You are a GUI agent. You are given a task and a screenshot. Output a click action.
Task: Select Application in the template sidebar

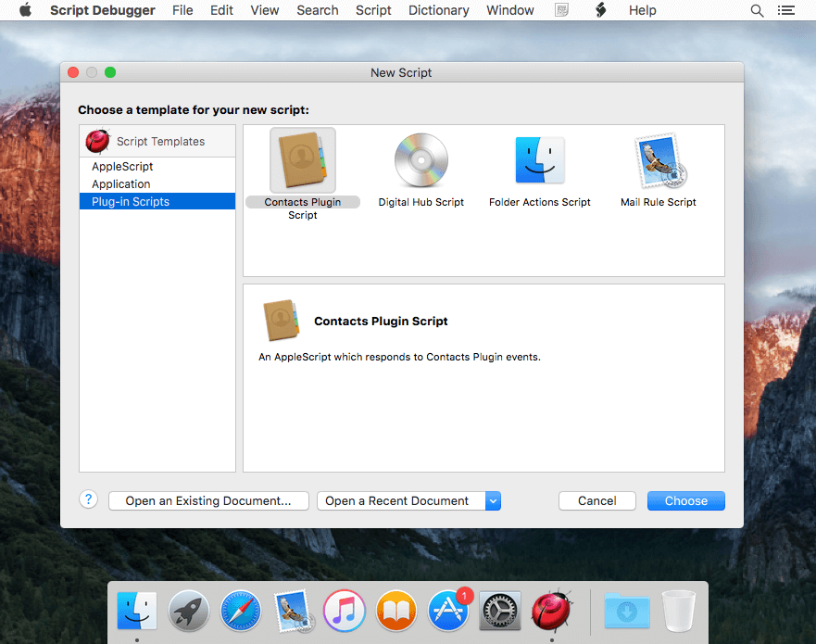[x=121, y=183]
